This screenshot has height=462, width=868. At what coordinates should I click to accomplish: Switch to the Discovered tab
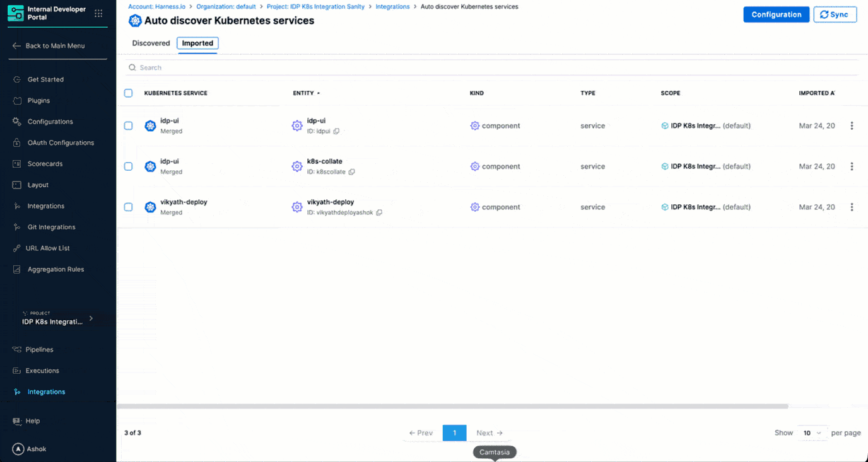pyautogui.click(x=151, y=43)
